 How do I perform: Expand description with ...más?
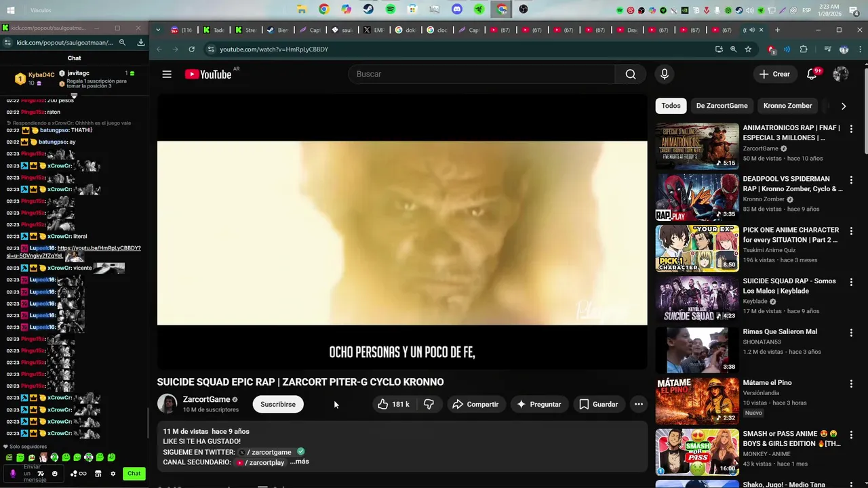299,462
